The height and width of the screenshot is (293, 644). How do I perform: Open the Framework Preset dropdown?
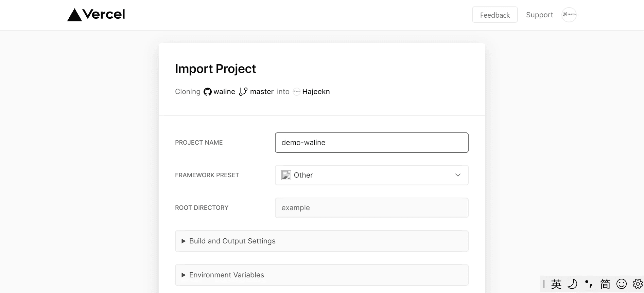click(371, 175)
